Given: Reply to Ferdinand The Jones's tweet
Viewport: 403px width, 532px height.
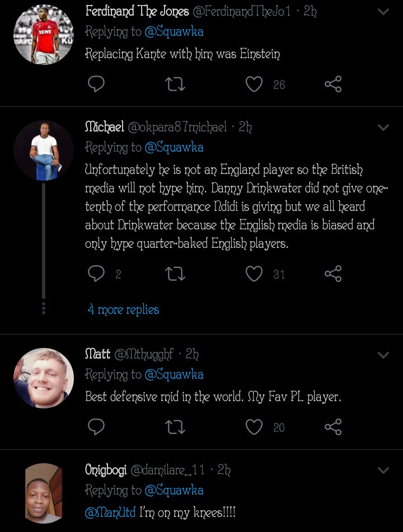Looking at the screenshot, I should 96,84.
